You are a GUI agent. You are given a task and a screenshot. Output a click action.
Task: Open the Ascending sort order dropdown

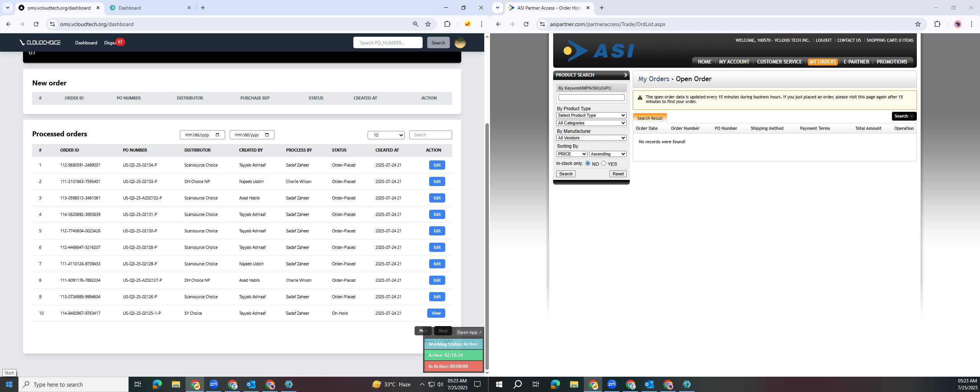click(608, 154)
